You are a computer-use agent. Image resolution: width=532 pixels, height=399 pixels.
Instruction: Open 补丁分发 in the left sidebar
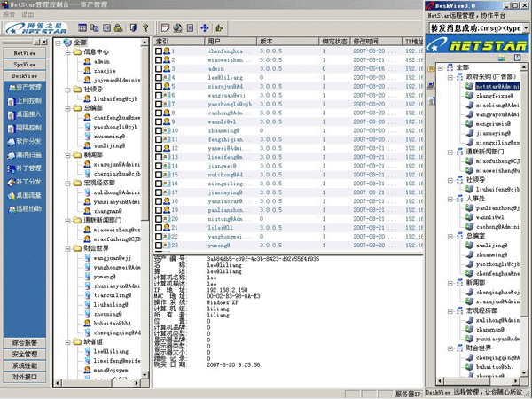pos(25,182)
